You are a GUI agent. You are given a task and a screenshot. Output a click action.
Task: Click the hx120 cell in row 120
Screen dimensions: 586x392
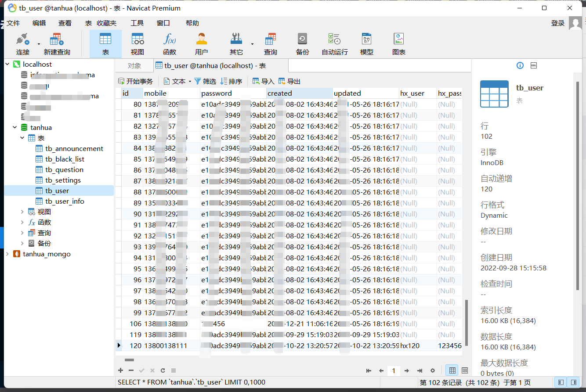(x=418, y=346)
